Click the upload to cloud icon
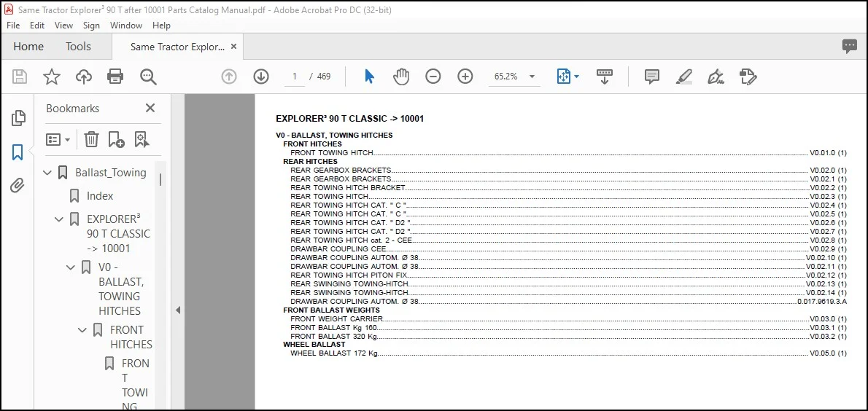 point(84,77)
